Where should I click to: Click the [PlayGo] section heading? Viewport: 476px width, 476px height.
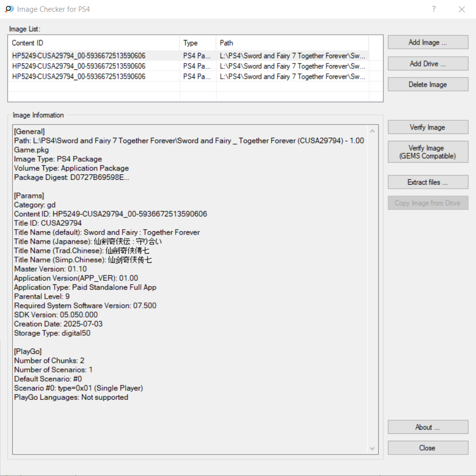[x=28, y=351]
